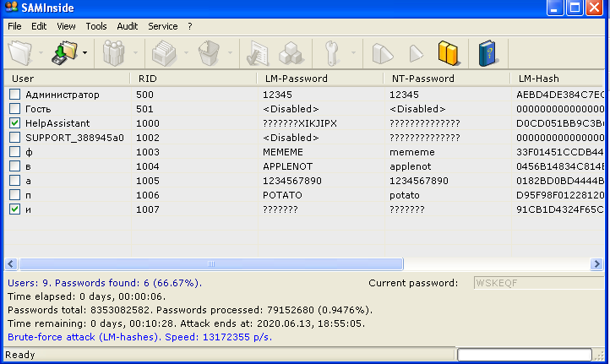Uncheck the HelpAssistant user checkbox

[14, 123]
